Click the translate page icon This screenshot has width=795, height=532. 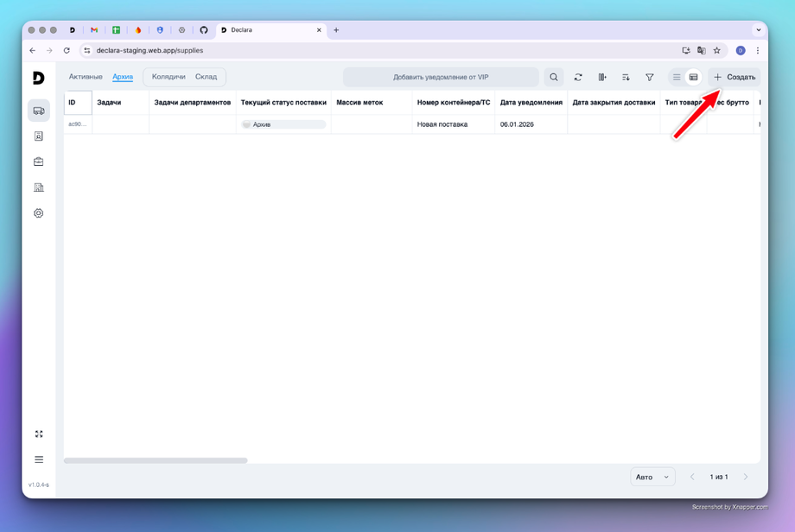(701, 50)
